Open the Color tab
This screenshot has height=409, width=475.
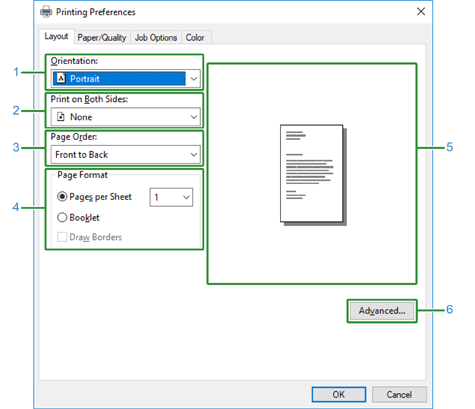[x=195, y=38]
